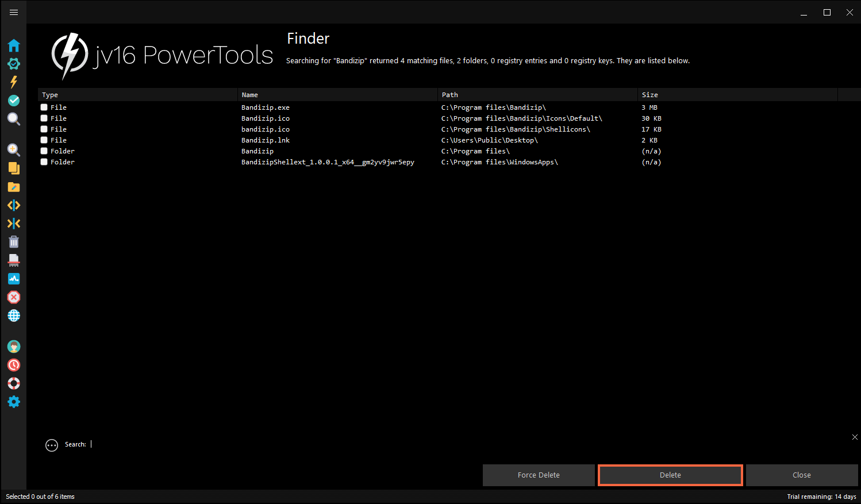
Task: Open the user avatar sidebar icon
Action: point(14,347)
